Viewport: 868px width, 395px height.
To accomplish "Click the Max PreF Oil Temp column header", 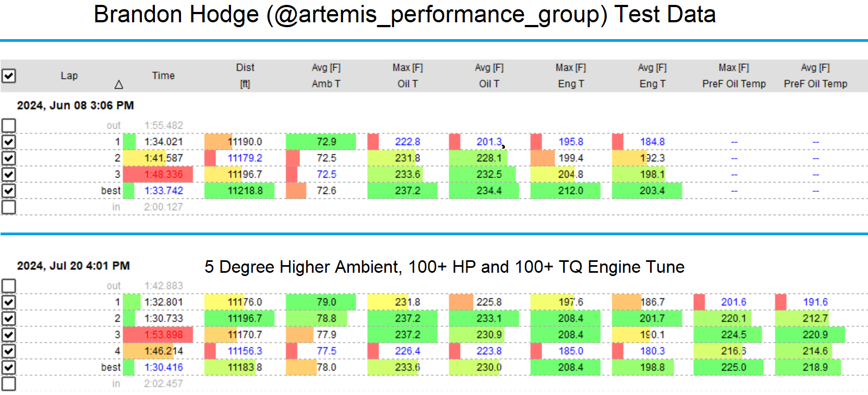I will click(734, 76).
